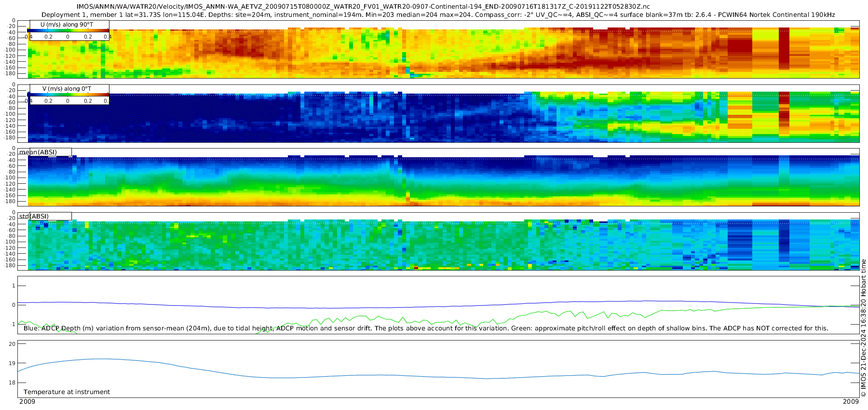Click the '18' tick on the temperature axis

coord(12,383)
